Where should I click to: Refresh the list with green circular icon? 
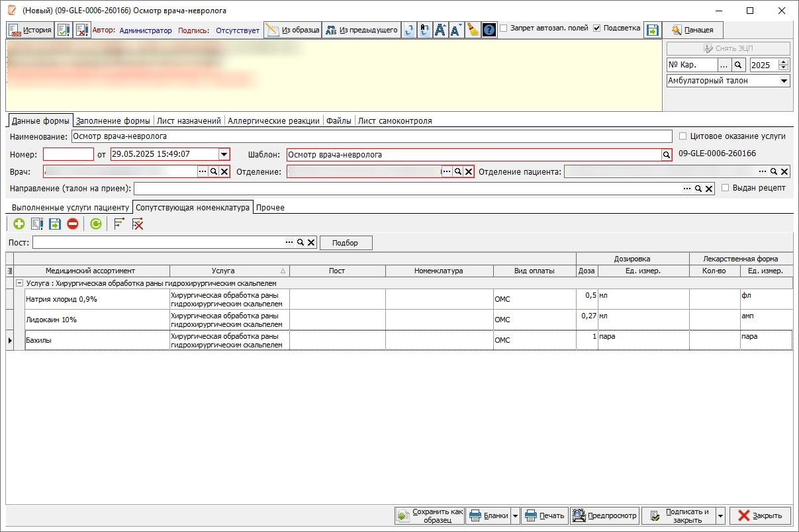(x=96, y=224)
